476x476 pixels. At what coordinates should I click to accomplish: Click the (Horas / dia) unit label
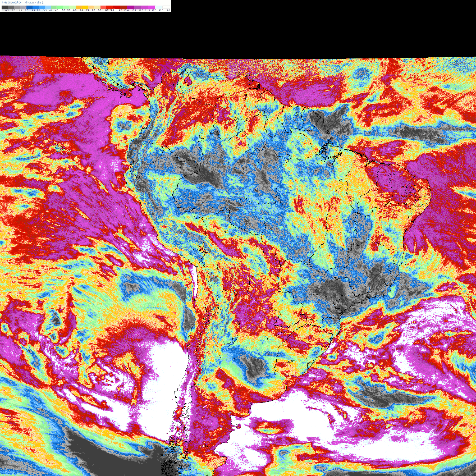34,2
